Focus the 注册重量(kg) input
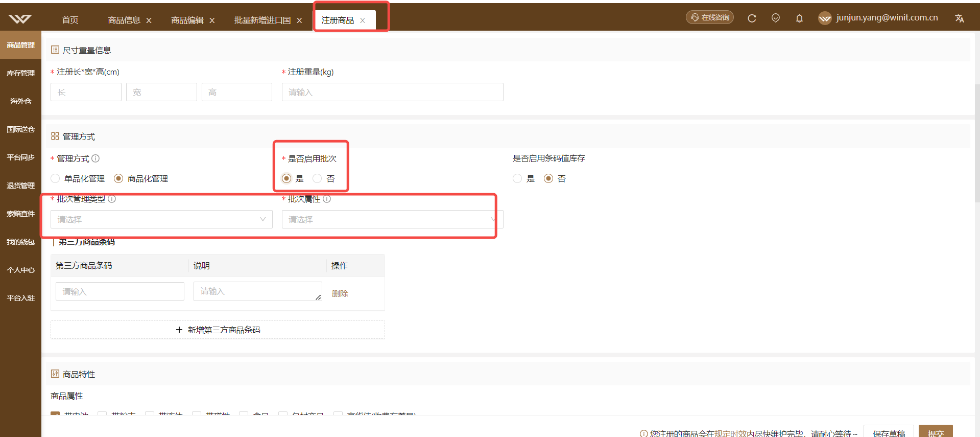The height and width of the screenshot is (437, 980). coord(392,92)
